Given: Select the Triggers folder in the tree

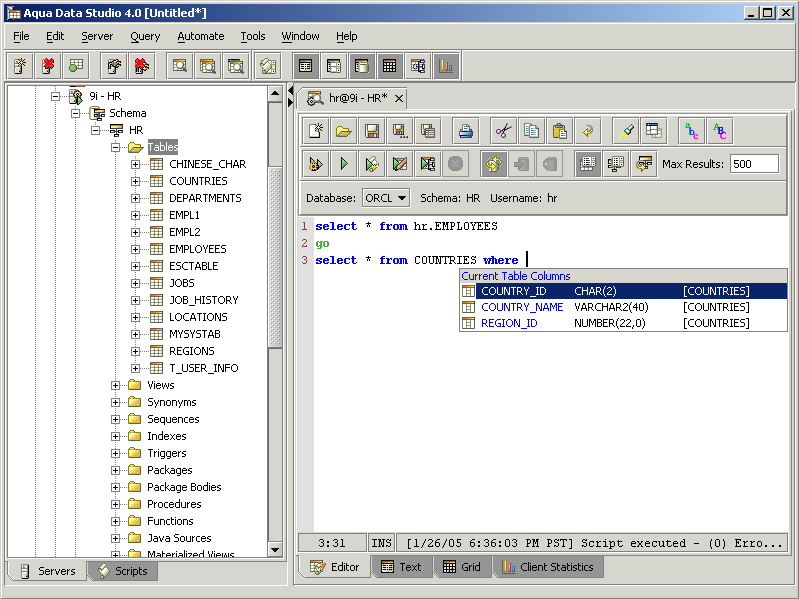Looking at the screenshot, I should point(167,453).
